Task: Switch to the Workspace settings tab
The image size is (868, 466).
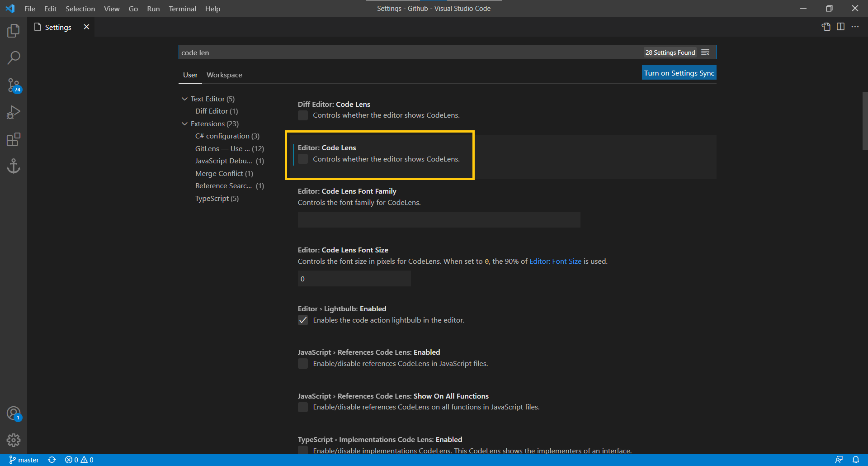Action: (x=224, y=75)
